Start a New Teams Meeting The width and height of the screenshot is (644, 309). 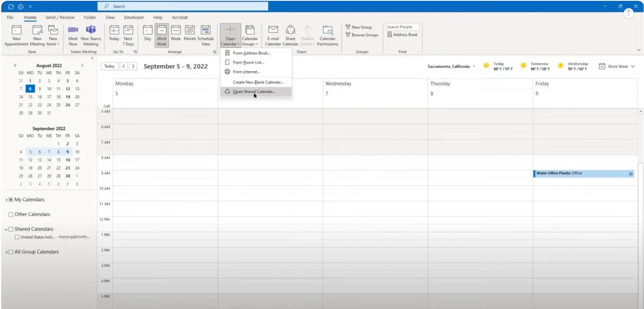91,31
